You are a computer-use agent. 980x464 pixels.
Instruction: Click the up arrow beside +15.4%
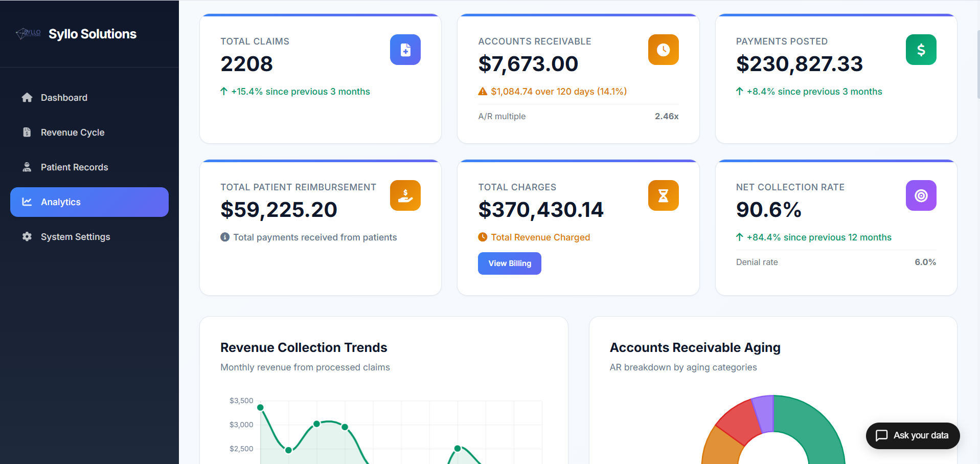[224, 92]
